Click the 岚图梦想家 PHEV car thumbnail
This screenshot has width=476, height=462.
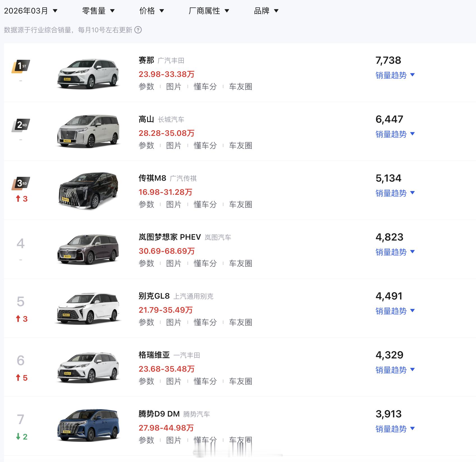[88, 249]
